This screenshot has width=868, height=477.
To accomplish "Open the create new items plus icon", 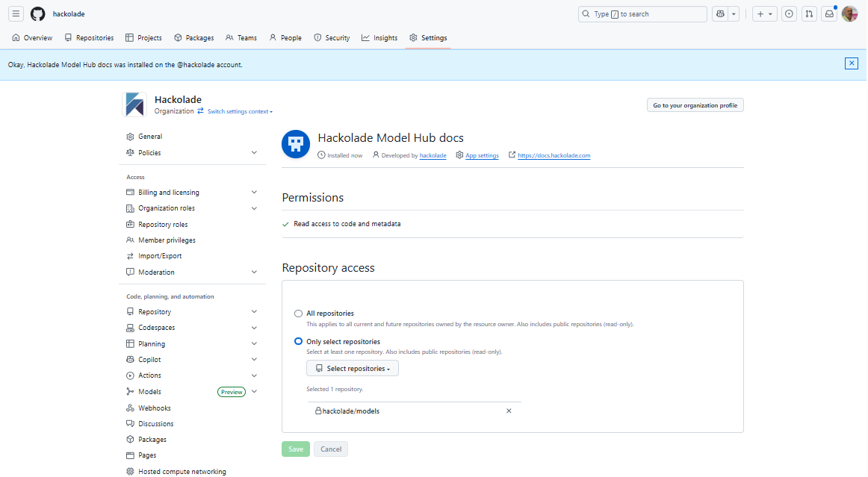I will point(760,13).
